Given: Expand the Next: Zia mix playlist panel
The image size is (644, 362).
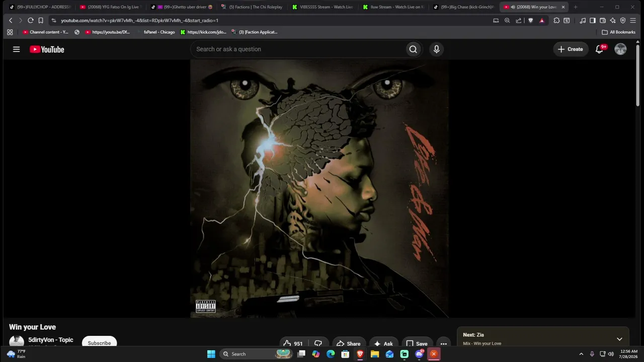Looking at the screenshot, I should click(619, 339).
